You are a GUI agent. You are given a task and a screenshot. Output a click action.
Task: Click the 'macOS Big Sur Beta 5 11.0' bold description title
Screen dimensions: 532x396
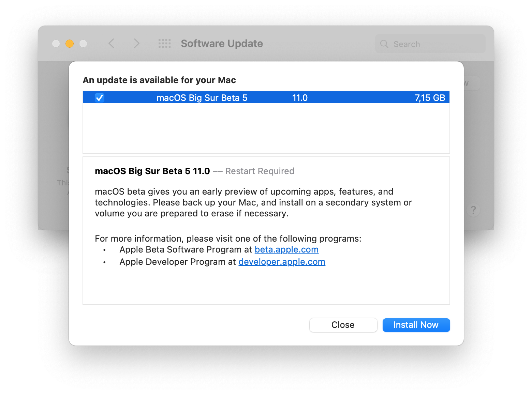pyautogui.click(x=152, y=171)
